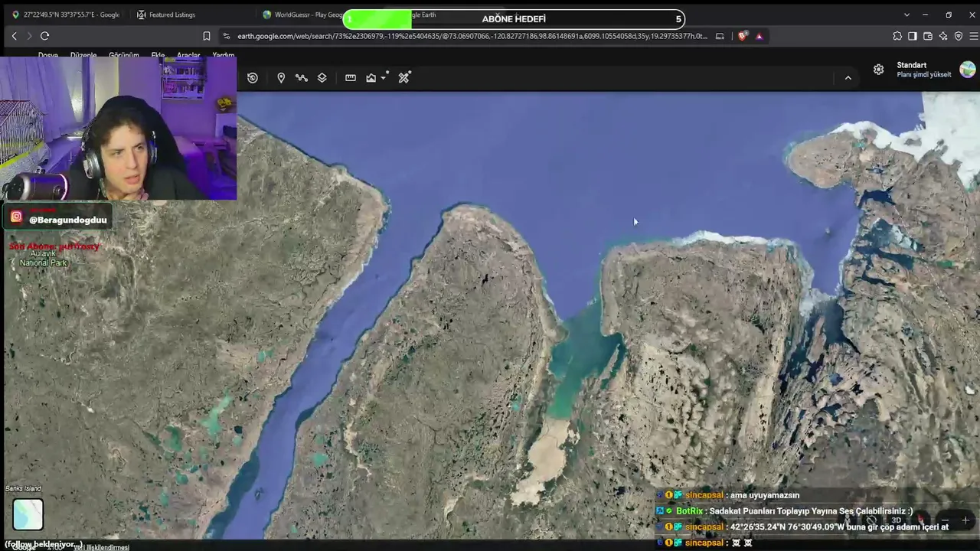Click the ABONE HEDEFİ progress bar
Image resolution: width=980 pixels, height=551 pixels.
pyautogui.click(x=514, y=19)
